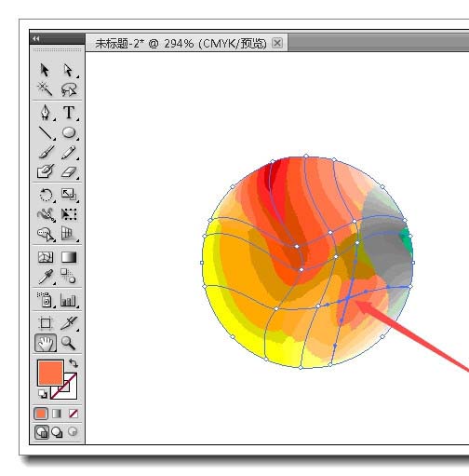Apply solid Color mode button

[x=41, y=414]
